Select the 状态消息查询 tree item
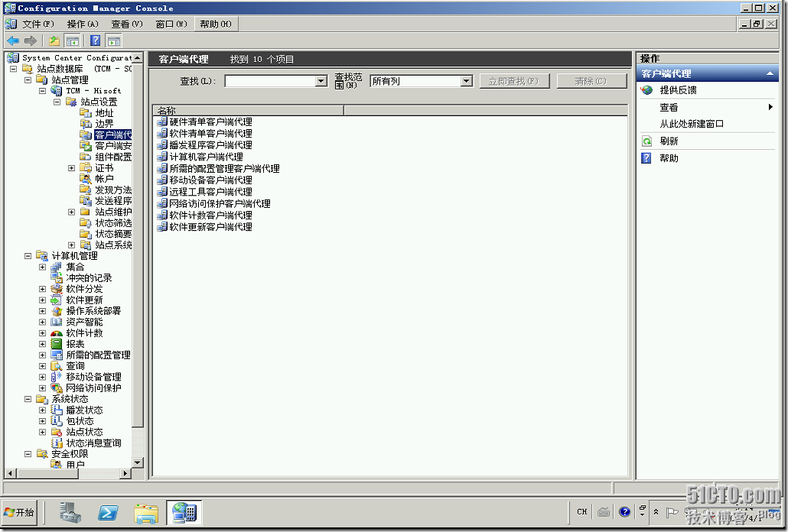 93,443
